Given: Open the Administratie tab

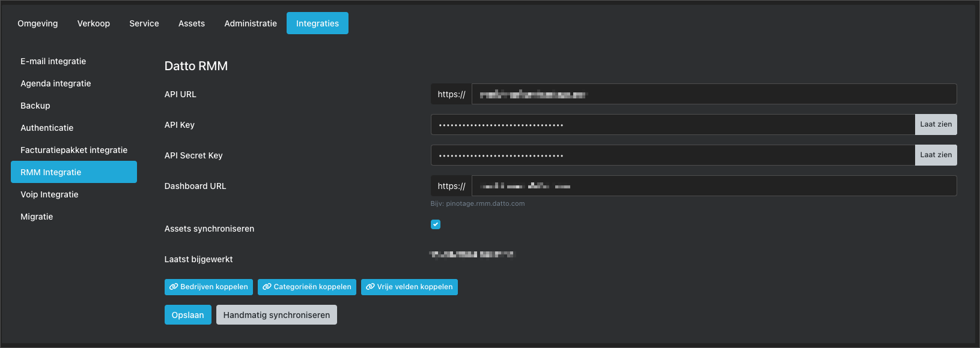Looking at the screenshot, I should point(251,23).
